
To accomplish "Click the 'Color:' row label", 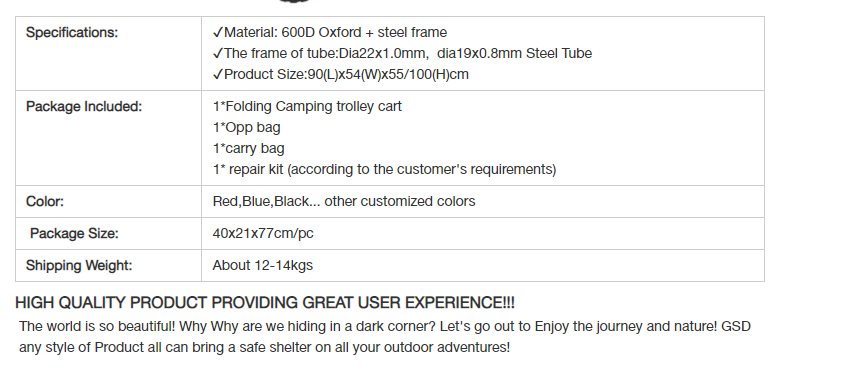I will point(45,202).
